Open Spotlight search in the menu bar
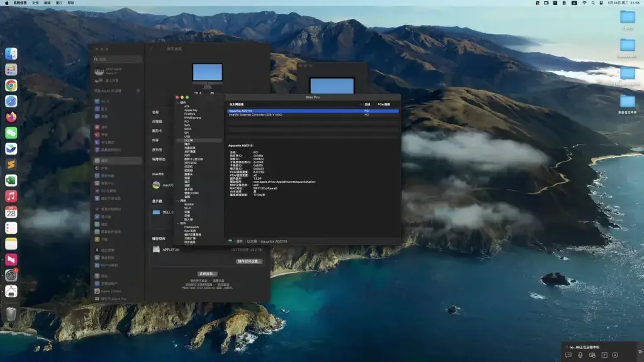 pos(593,3)
